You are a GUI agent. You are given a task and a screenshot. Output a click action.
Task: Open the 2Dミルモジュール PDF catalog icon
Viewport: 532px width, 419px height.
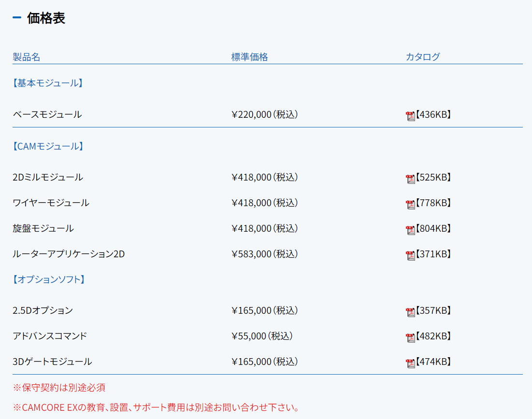[x=410, y=179]
